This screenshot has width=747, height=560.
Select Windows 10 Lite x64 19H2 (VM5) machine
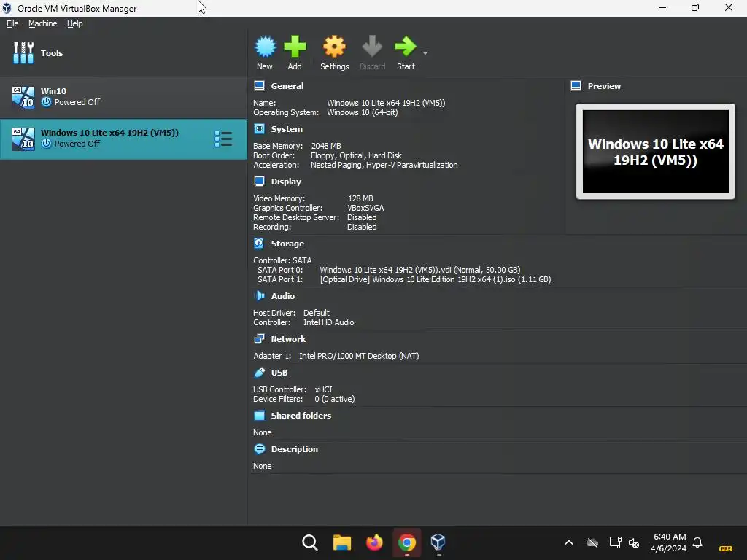(123, 139)
